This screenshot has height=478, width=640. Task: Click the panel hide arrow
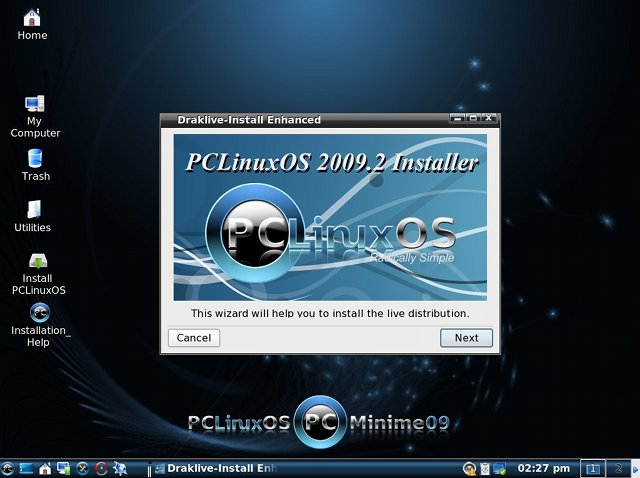(636, 469)
